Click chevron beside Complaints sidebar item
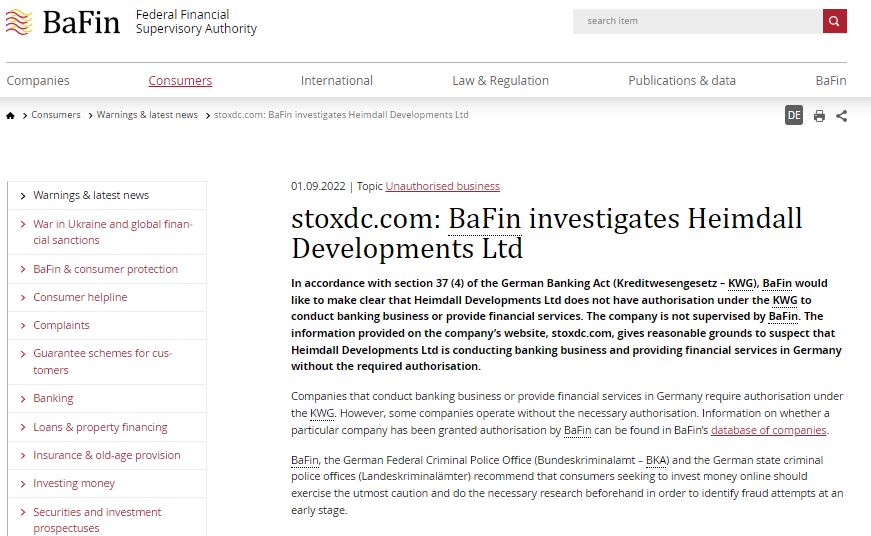Image resolution: width=871 pixels, height=536 pixels. click(23, 325)
